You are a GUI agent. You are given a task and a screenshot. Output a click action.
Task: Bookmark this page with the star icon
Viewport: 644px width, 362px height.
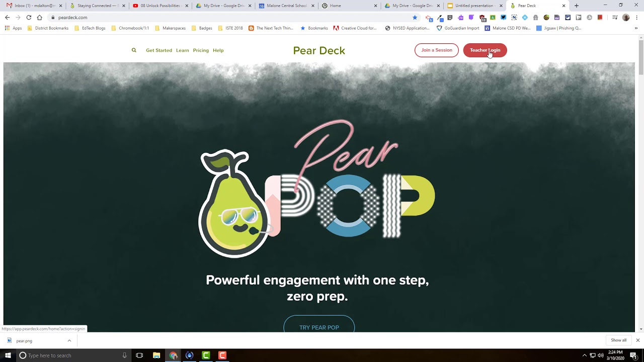coord(415,18)
